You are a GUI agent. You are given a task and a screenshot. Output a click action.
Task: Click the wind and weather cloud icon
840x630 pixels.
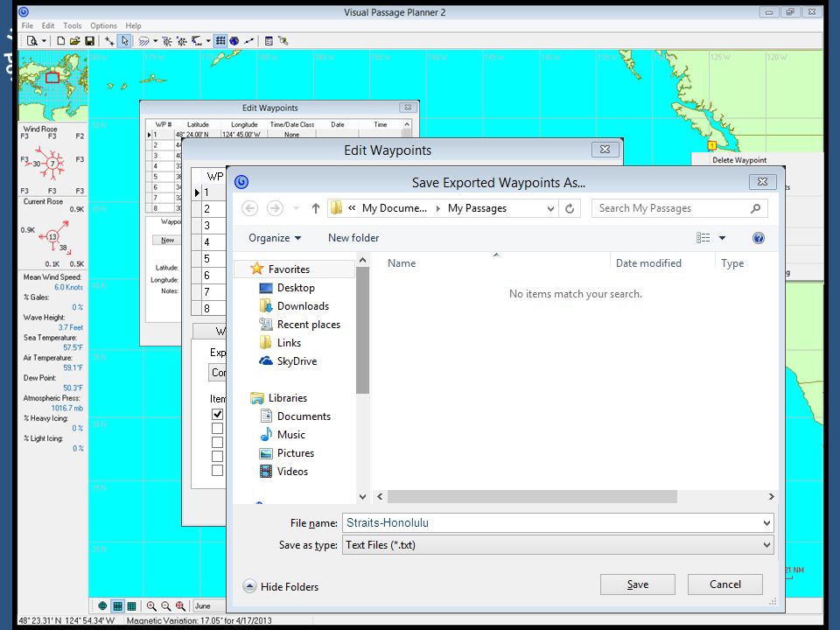click(x=143, y=41)
